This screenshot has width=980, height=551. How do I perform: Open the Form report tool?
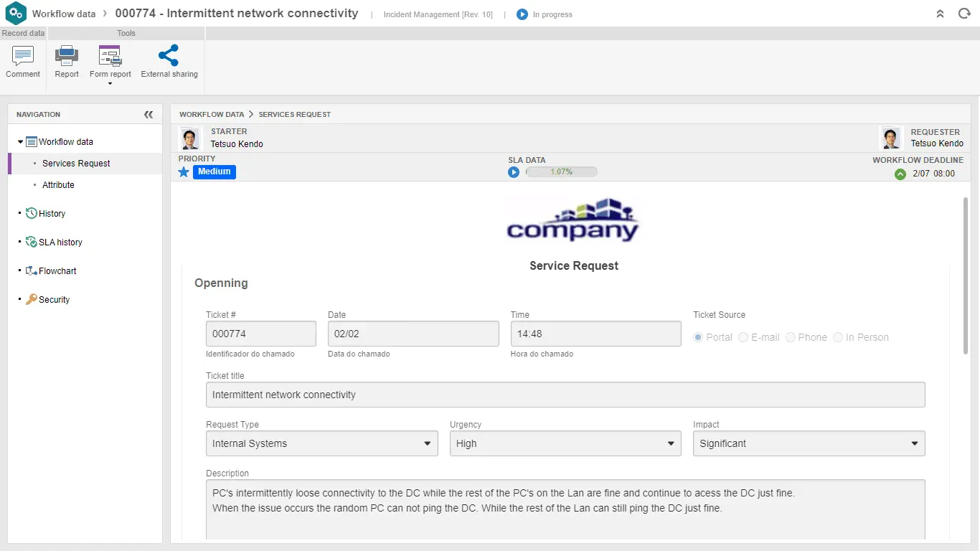point(110,57)
